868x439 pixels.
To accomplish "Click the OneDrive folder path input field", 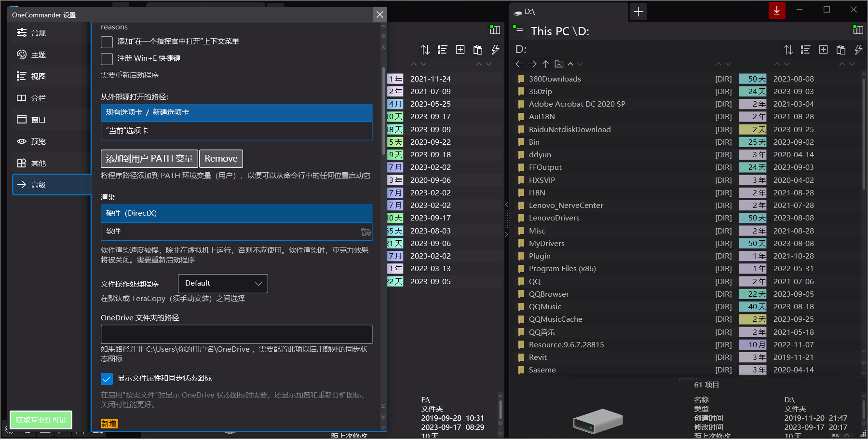I will 236,334.
